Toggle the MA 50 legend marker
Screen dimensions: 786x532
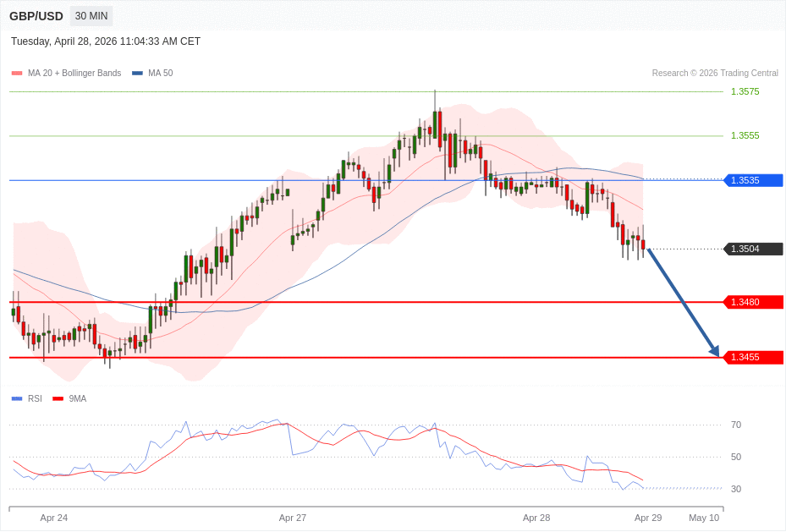(137, 74)
